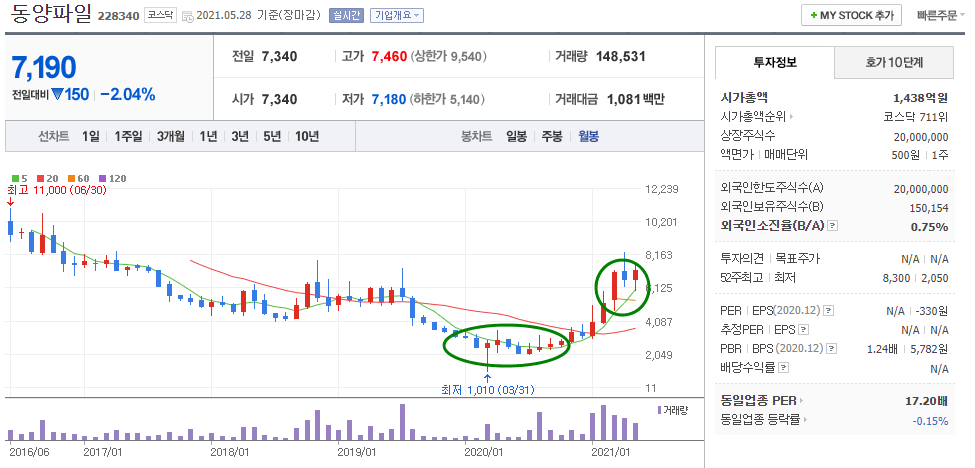Switch candle chart to 주봉

552,136
